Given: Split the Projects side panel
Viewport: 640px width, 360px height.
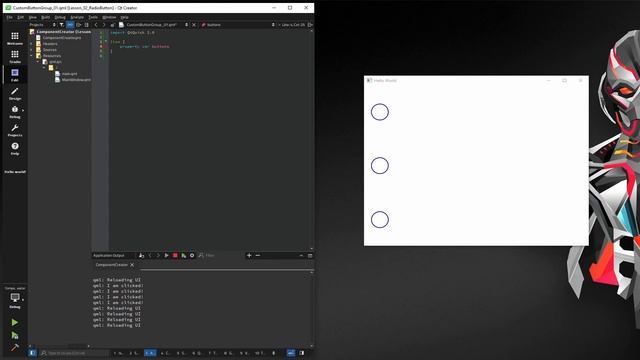Looking at the screenshot, I should point(78,25).
